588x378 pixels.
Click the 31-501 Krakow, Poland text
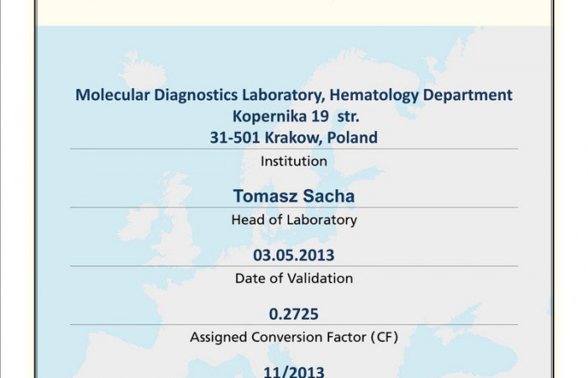[293, 137]
